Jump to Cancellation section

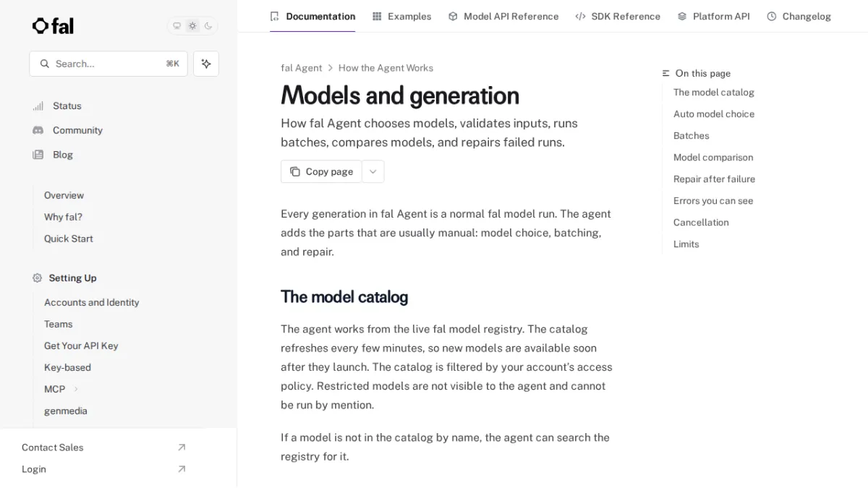701,223
